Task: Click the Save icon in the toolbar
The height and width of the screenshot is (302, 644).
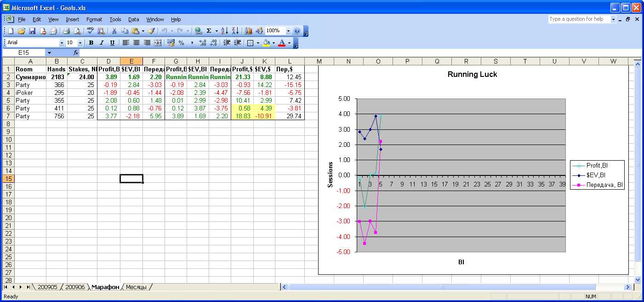Action: pos(32,31)
